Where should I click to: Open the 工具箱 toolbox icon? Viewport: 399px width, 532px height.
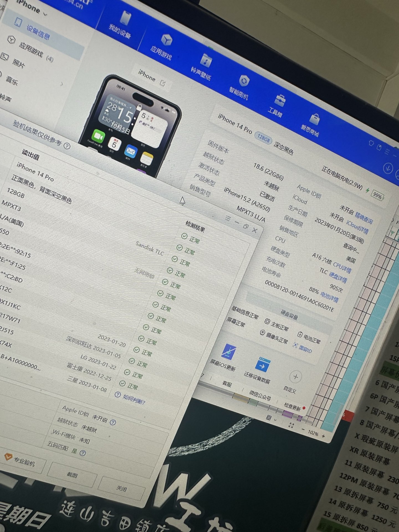[280, 101]
